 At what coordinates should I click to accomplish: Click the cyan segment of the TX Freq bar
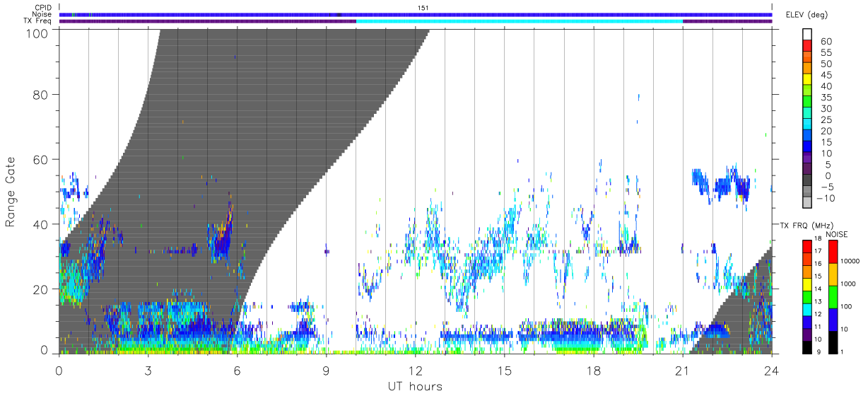coord(520,21)
